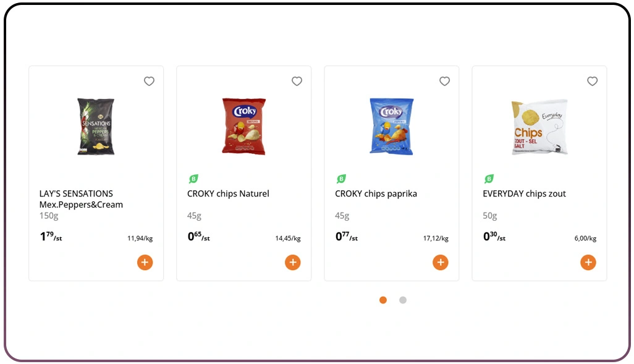Select the gray second-page carousel dot
Screen dimensions: 634x364
point(403,300)
